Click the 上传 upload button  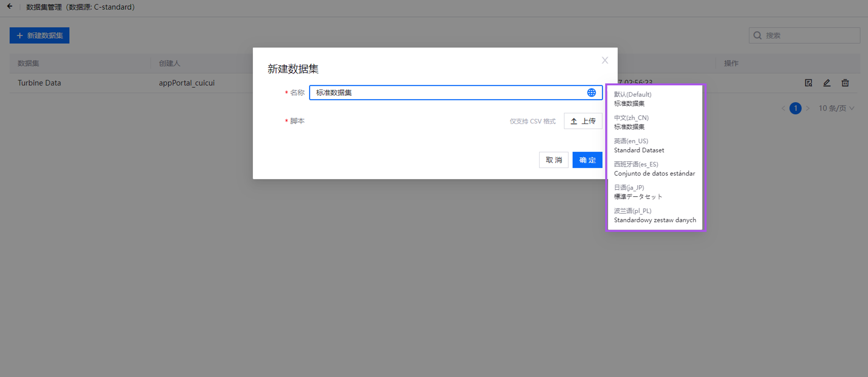tap(583, 121)
